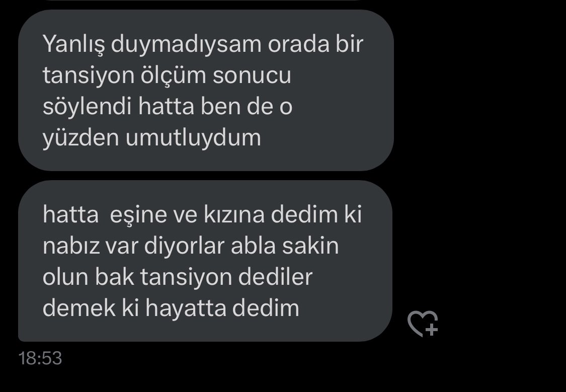The image size is (566, 392).
Task: Click the text 'tansiyon ölçüm sonucu'
Action: [x=167, y=75]
